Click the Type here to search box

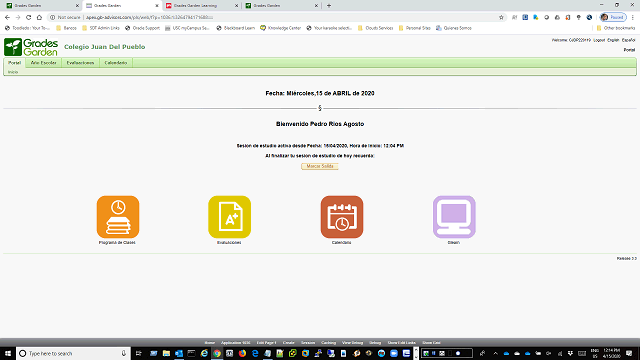point(73,353)
